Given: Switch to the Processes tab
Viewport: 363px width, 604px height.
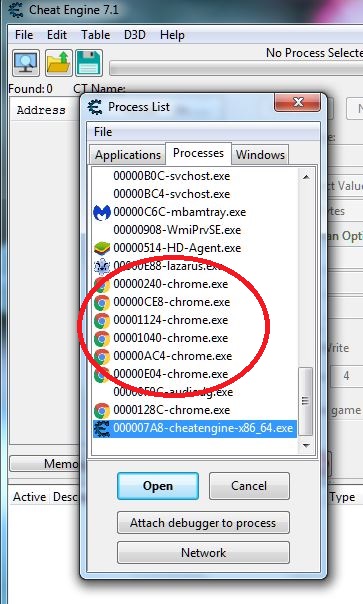Looking at the screenshot, I should click(198, 153).
